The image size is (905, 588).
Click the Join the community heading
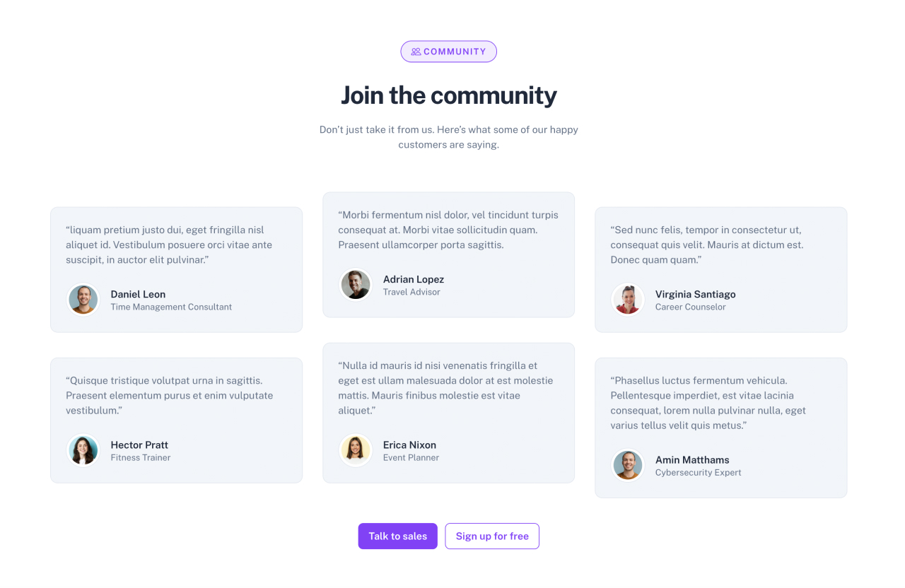pyautogui.click(x=449, y=95)
